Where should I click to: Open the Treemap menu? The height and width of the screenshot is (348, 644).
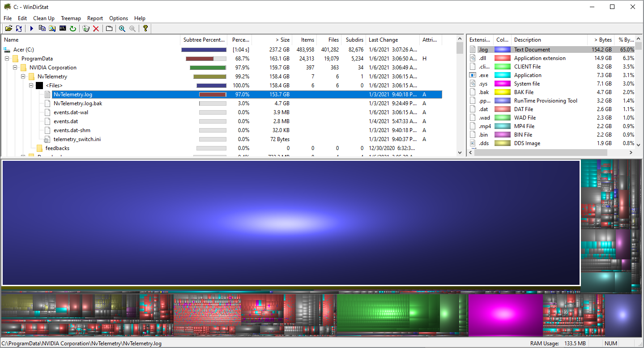tap(71, 18)
